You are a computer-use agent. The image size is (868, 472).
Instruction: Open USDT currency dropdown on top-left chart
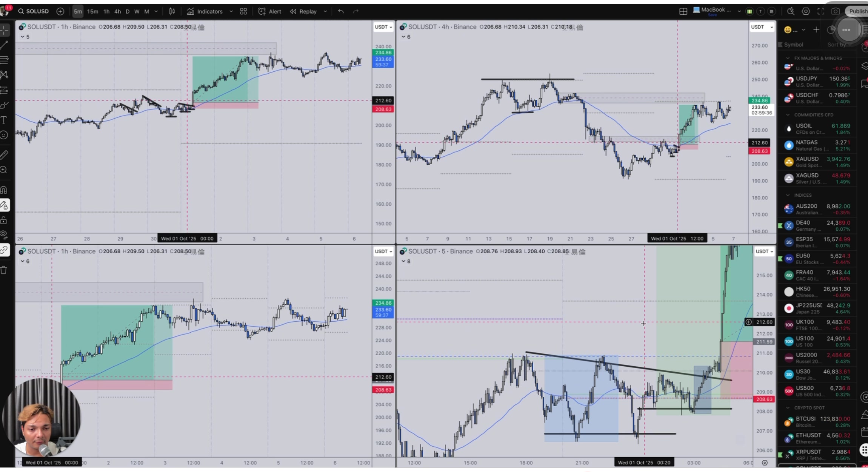(x=383, y=27)
